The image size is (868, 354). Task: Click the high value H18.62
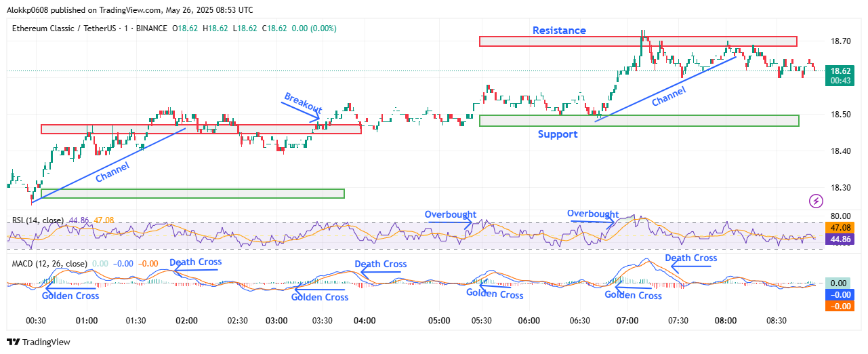click(215, 28)
